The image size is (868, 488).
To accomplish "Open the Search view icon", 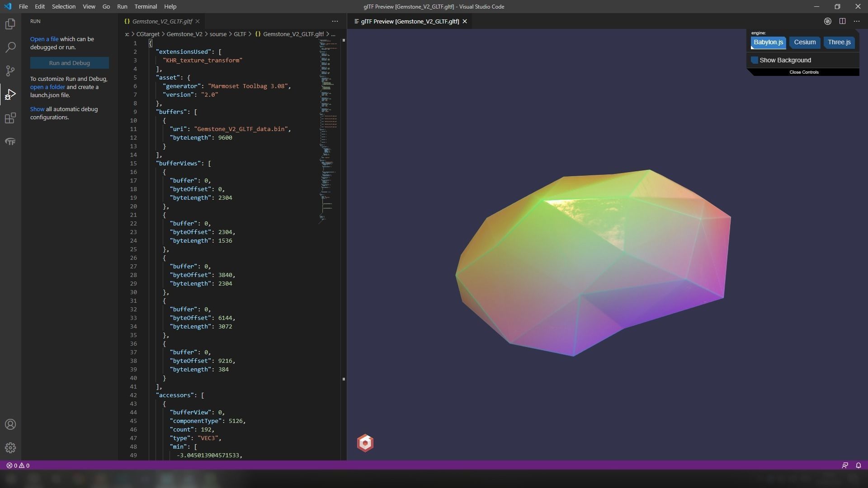I will (10, 47).
